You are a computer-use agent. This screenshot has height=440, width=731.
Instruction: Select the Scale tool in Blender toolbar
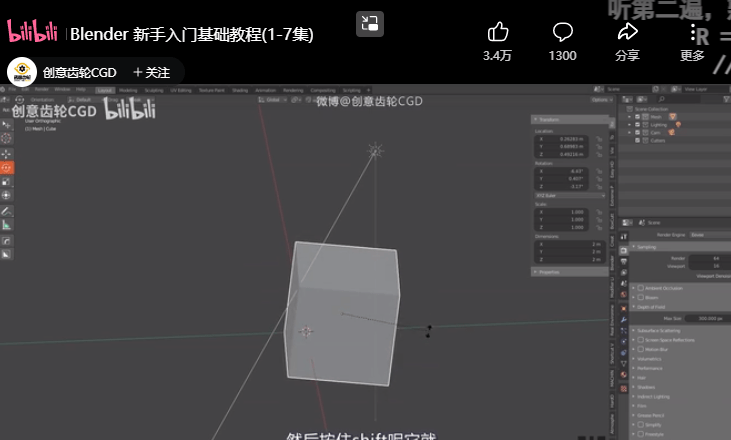point(7,182)
